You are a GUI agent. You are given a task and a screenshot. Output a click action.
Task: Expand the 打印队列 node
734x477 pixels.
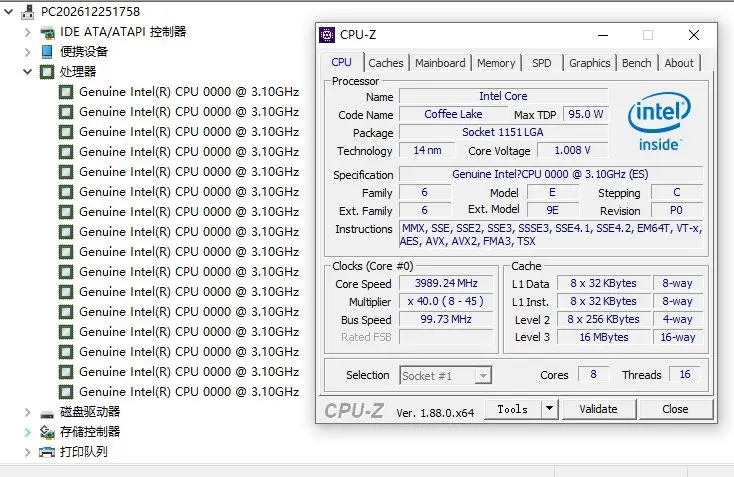[x=28, y=452]
